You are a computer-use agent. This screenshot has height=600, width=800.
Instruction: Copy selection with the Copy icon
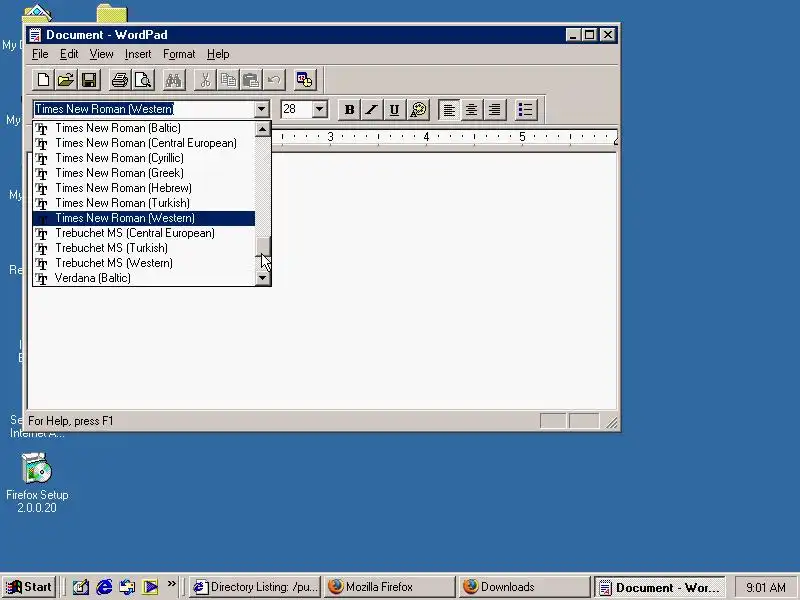tap(228, 80)
